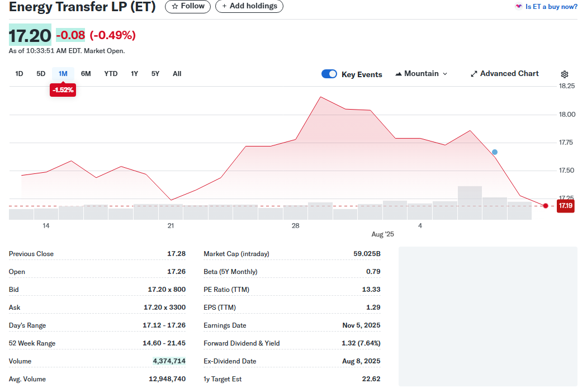
Task: Click Previous Close value 17.28
Action: [x=176, y=253]
